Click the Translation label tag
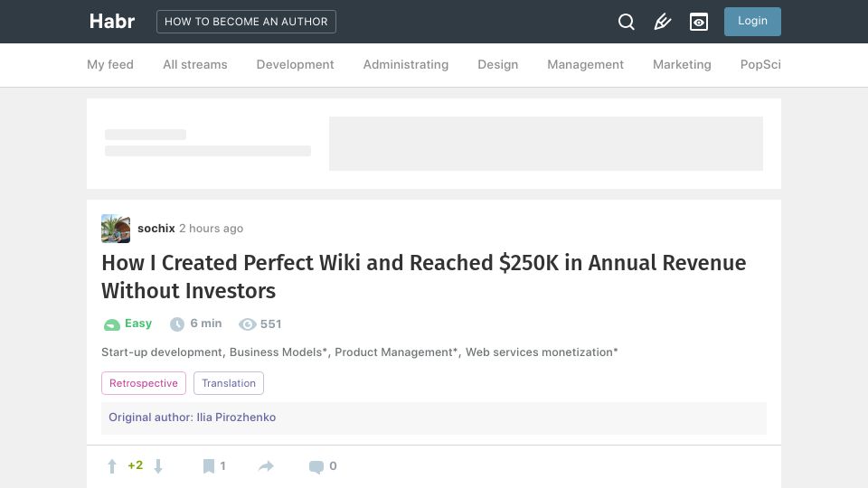Screen dimensions: 868x488 [229, 383]
